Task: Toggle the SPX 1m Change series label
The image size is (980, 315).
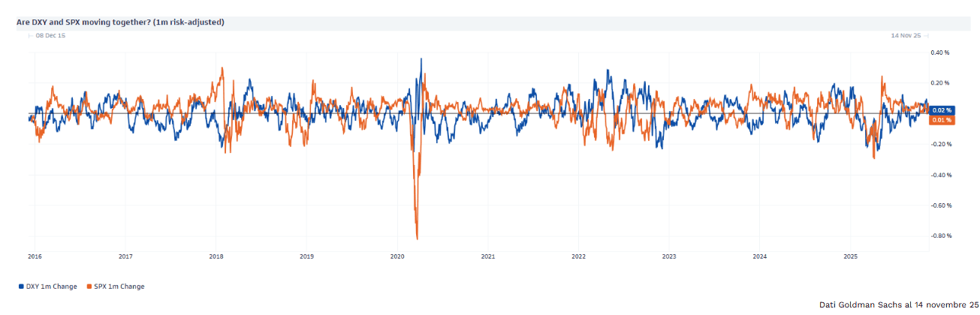Action: (x=119, y=286)
